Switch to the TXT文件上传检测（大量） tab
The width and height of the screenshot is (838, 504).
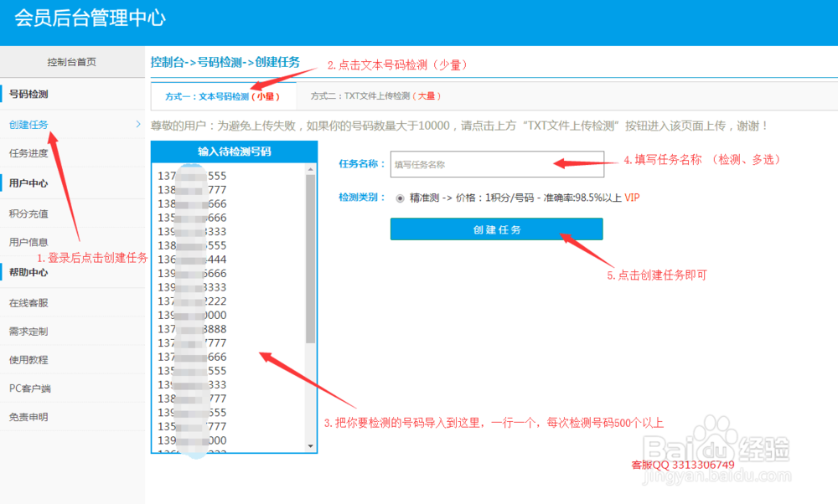(x=375, y=96)
